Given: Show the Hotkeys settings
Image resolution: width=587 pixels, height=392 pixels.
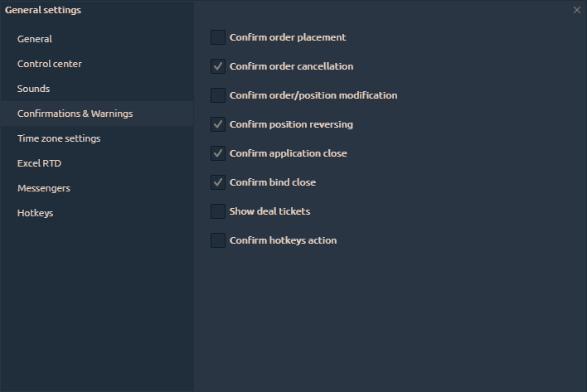Looking at the screenshot, I should coord(36,213).
